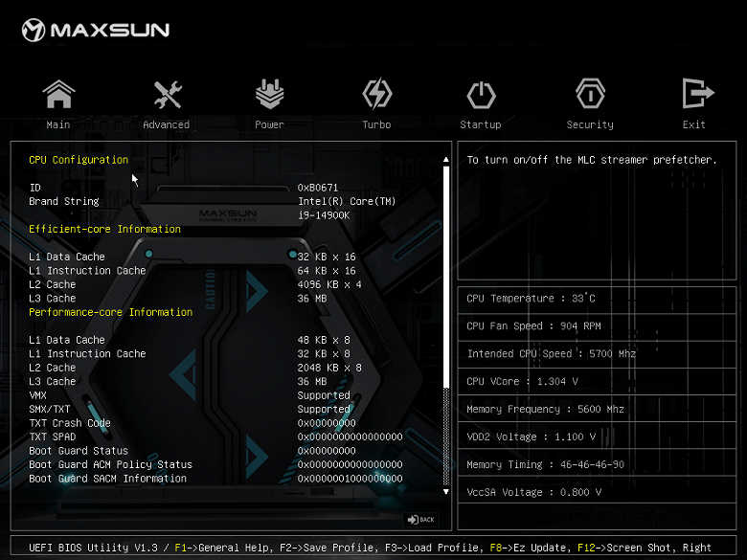Open the Security shield icon
The width and height of the screenshot is (747, 560).
[x=590, y=94]
